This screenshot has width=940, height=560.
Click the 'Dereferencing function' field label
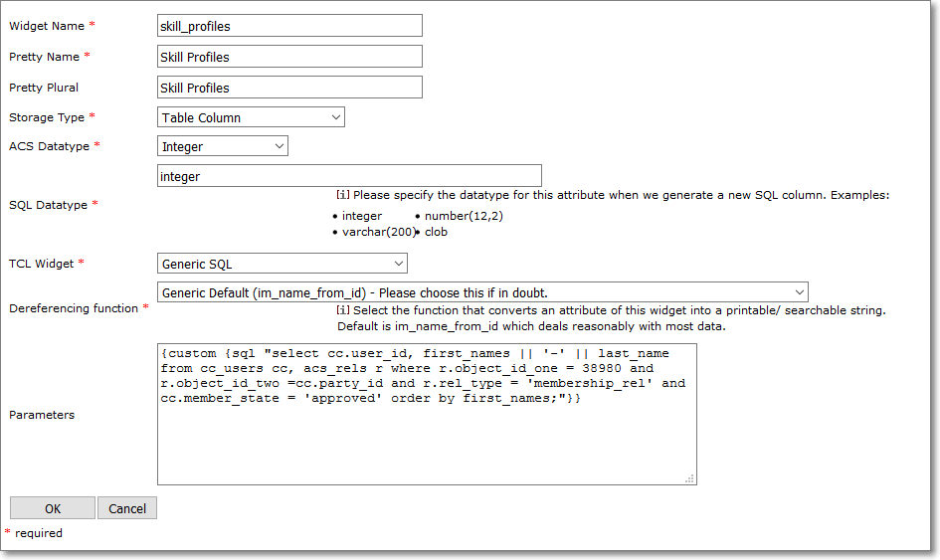(x=74, y=308)
